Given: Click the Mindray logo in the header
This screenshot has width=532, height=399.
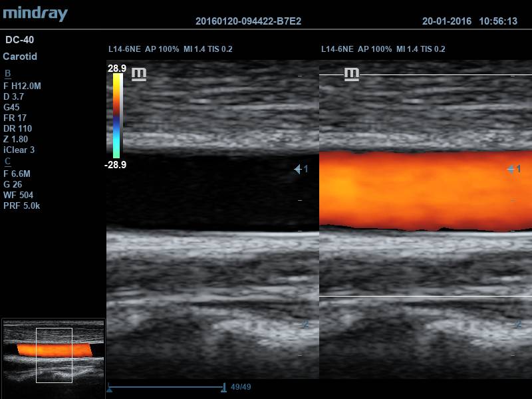Looking at the screenshot, I should pos(35,14).
